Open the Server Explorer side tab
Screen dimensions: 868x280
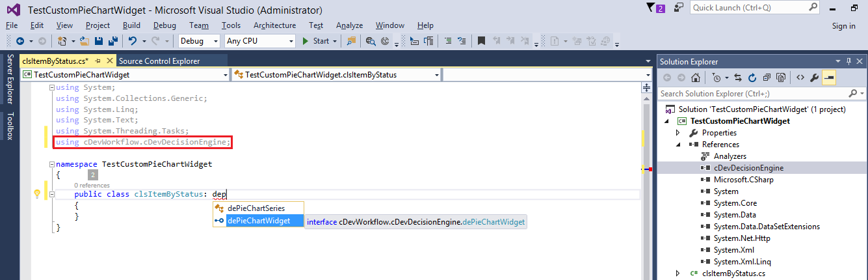[10, 80]
